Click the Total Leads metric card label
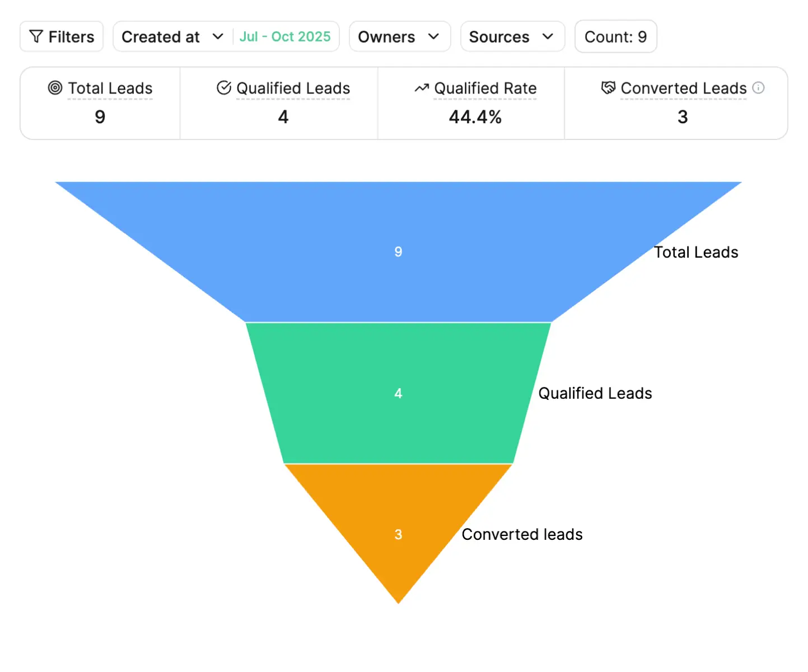The height and width of the screenshot is (672, 808). pos(110,88)
